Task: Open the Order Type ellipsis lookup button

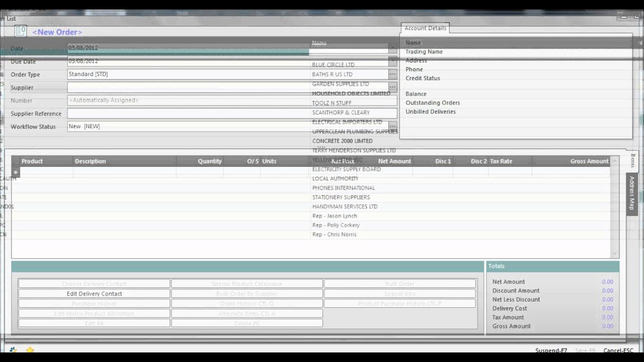Action: 392,74
